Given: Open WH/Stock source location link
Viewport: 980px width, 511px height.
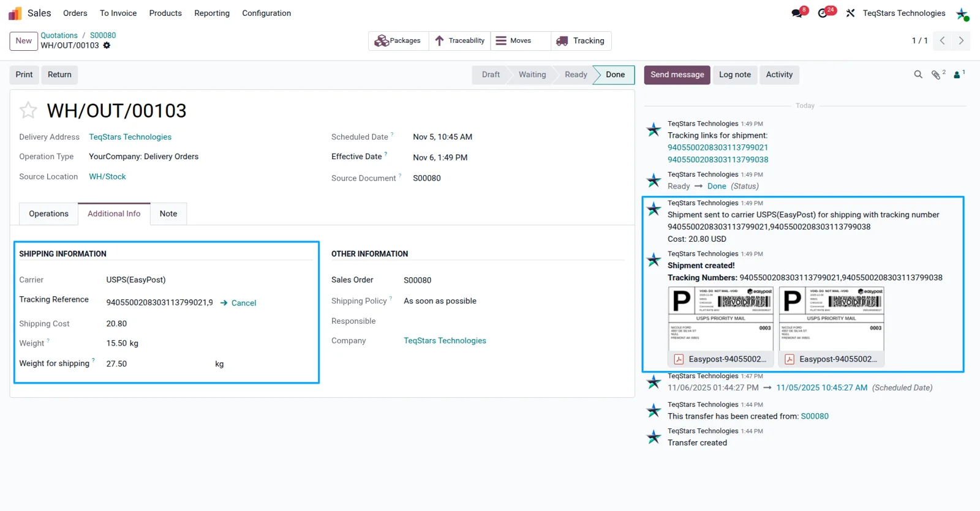Looking at the screenshot, I should [107, 177].
